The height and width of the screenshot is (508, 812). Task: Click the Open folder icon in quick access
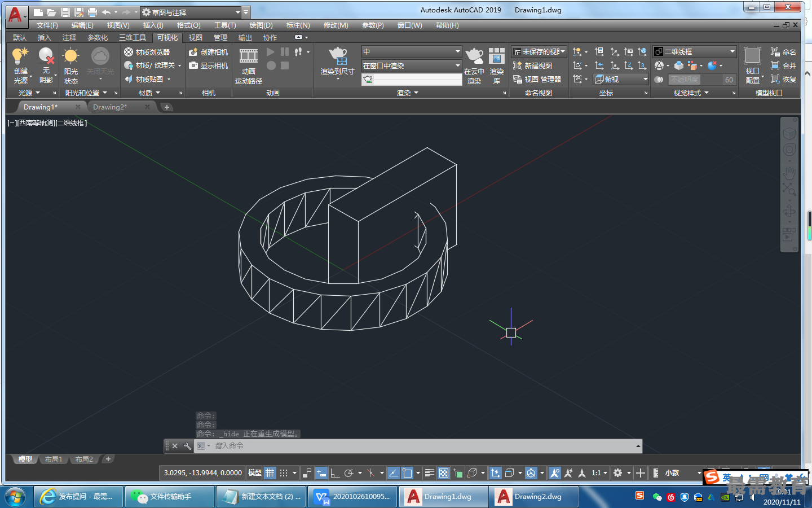(51, 12)
